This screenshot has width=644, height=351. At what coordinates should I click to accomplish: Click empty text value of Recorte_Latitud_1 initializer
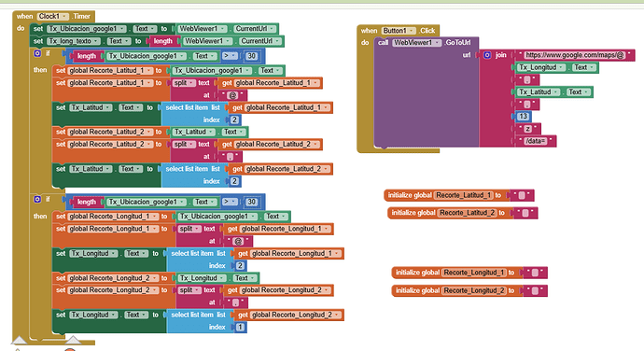click(x=522, y=196)
